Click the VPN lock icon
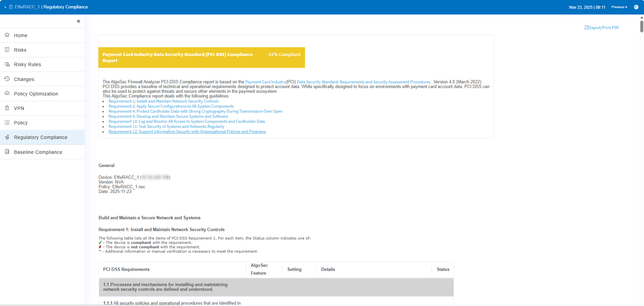 click(7, 108)
